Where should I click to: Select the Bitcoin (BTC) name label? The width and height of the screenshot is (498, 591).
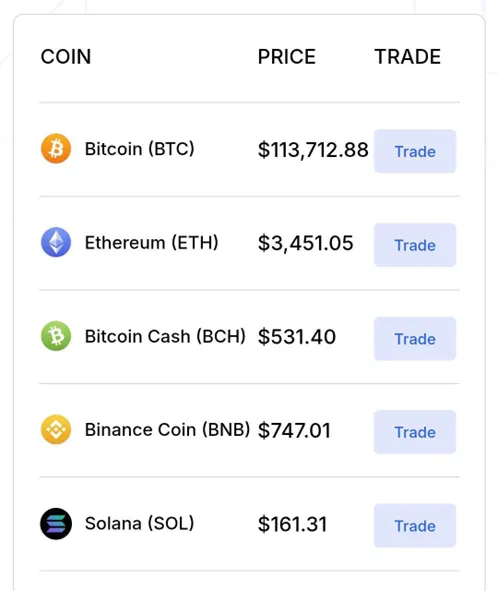click(139, 149)
